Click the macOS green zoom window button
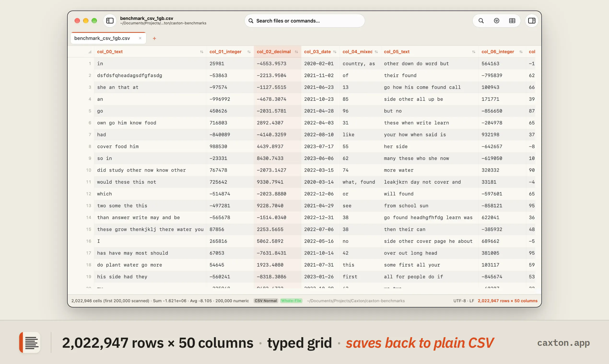609x364 pixels. pyautogui.click(x=94, y=21)
